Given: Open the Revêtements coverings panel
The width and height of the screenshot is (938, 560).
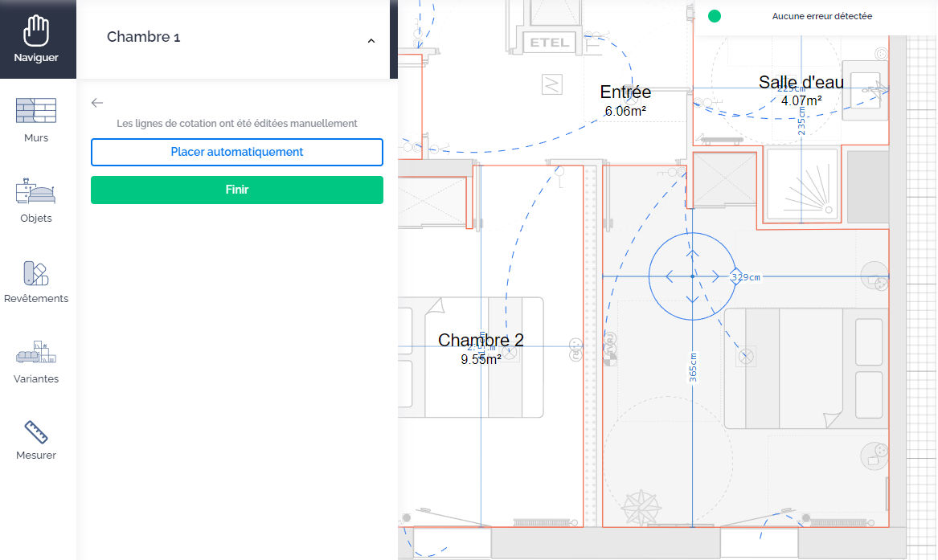Looking at the screenshot, I should [x=36, y=281].
